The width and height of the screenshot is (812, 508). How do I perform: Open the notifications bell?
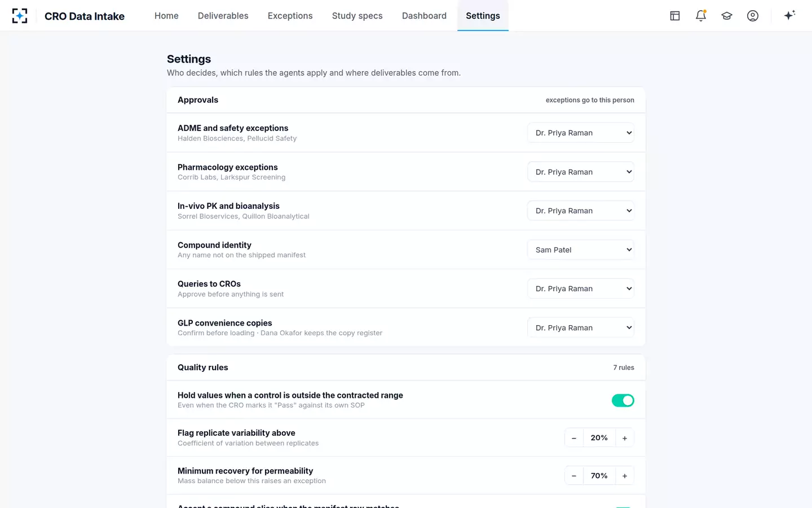coord(701,16)
